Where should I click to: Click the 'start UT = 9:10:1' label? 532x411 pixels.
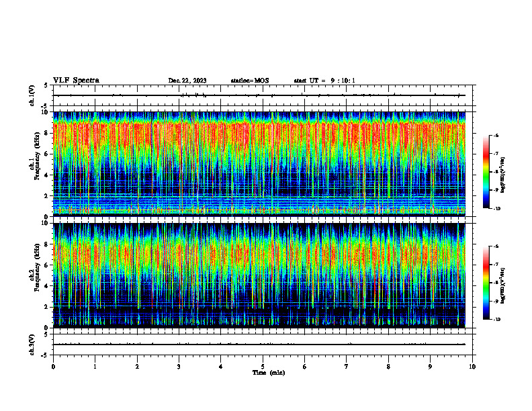point(324,81)
